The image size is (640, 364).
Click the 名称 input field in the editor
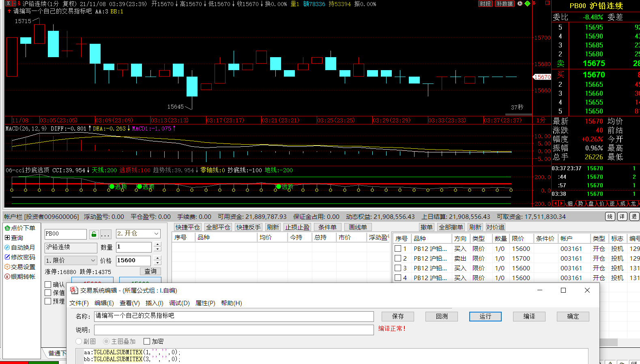(234, 317)
